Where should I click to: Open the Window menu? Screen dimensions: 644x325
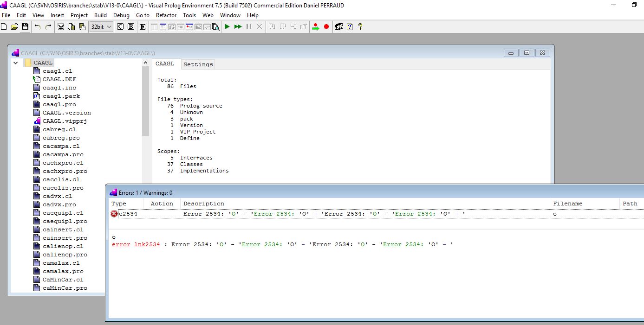click(230, 15)
